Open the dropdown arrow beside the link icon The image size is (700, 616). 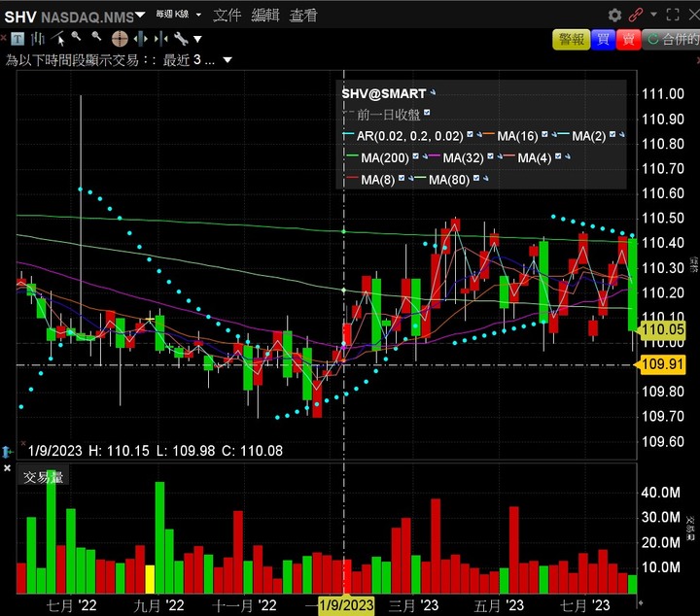(653, 15)
